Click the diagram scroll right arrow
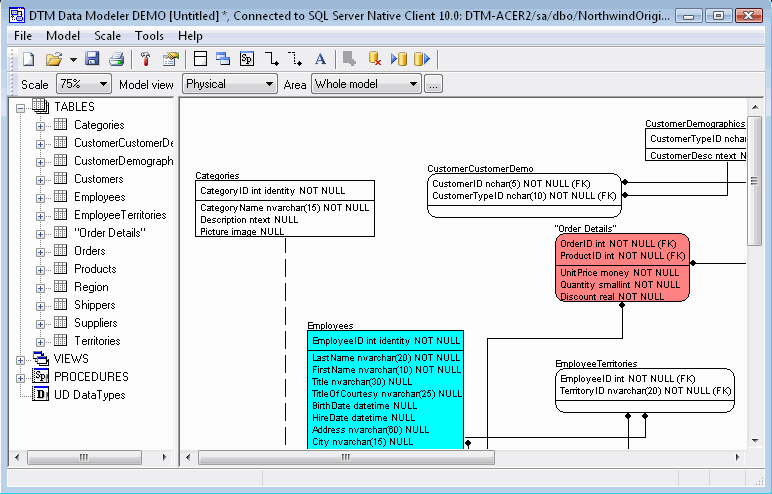 [x=738, y=458]
